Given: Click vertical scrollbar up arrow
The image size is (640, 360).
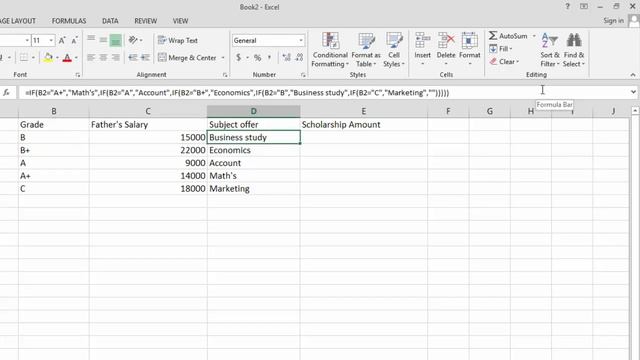Looking at the screenshot, I should 635,111.
